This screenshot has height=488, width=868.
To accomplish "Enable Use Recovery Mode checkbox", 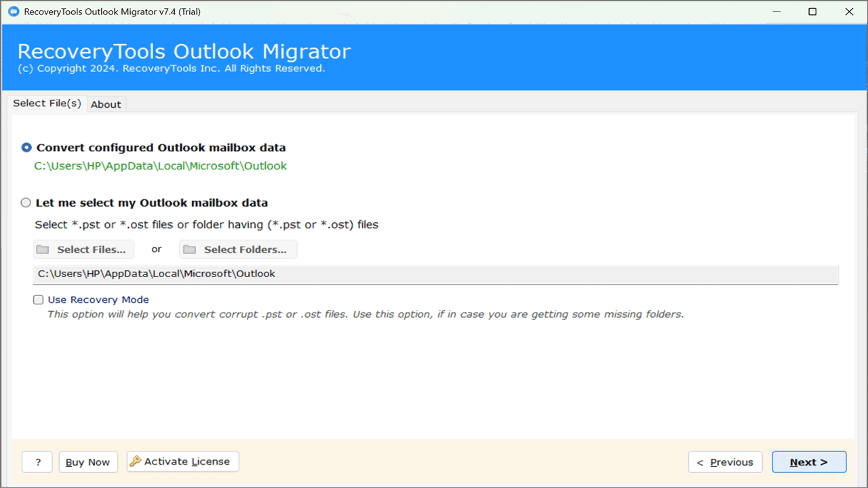I will click(39, 300).
